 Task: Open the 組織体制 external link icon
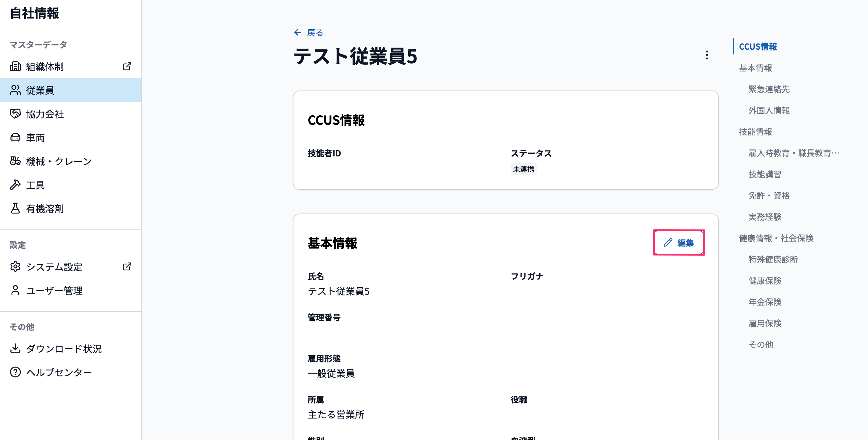tap(127, 66)
